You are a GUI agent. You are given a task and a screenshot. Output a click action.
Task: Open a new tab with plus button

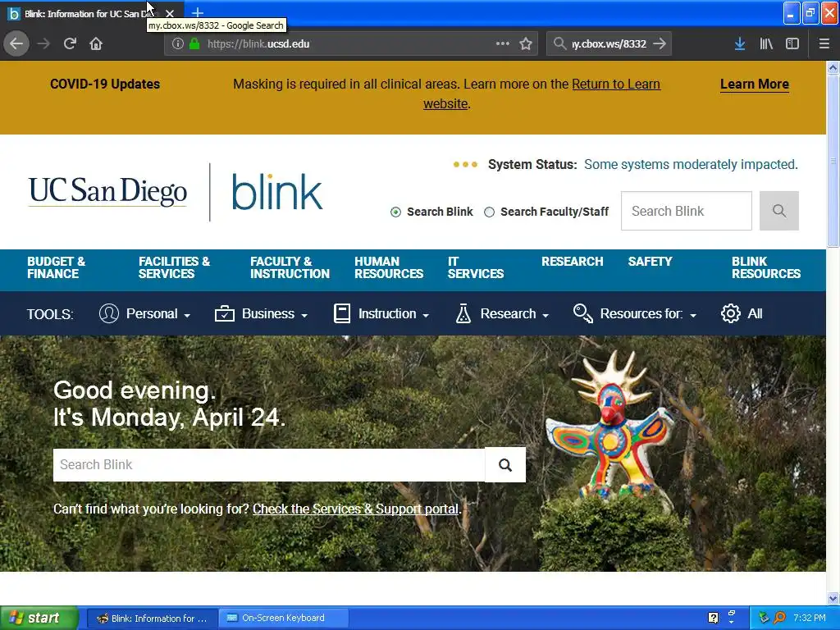tap(197, 12)
